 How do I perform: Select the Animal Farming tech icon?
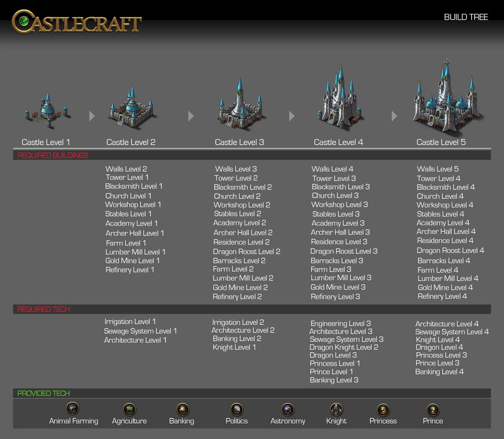click(x=72, y=409)
